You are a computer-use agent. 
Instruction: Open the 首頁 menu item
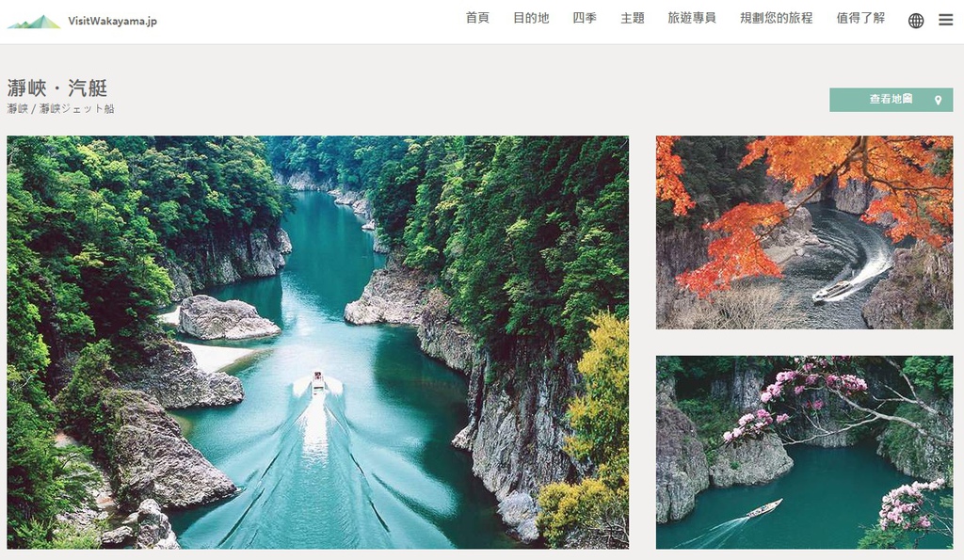click(x=477, y=18)
